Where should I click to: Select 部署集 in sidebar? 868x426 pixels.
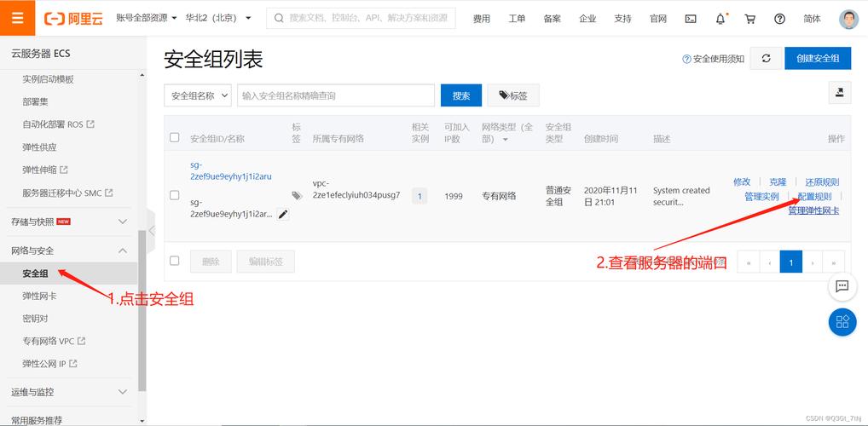point(35,101)
